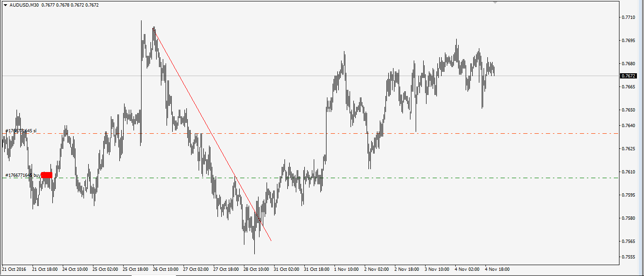
Task: Click time axis label '25 Oct 02:00'
Action: (106, 269)
